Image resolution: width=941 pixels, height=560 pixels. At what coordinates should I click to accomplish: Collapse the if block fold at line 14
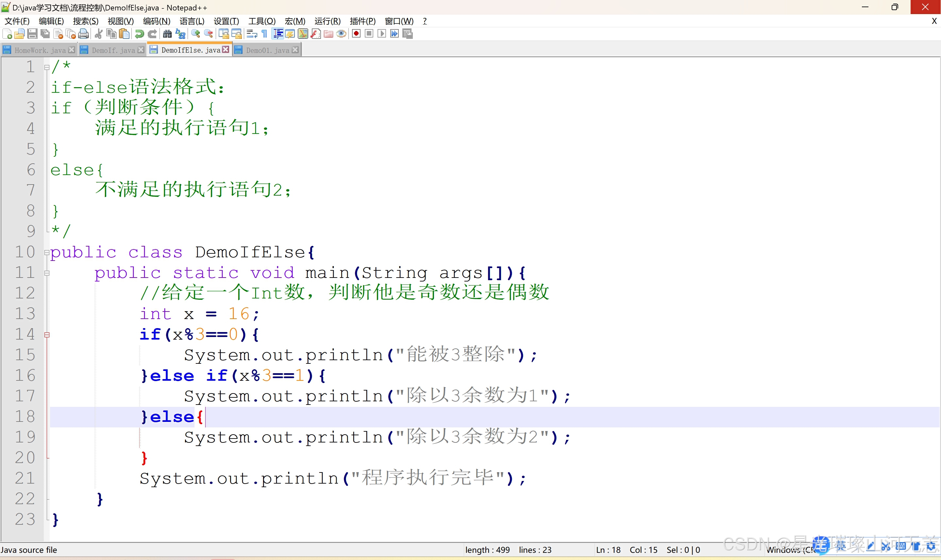coord(47,335)
